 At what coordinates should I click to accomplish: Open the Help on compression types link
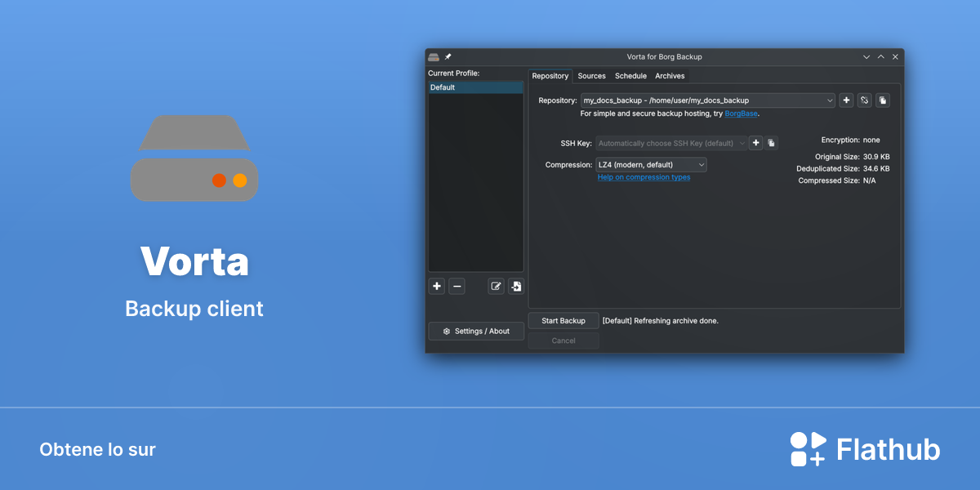point(644,177)
